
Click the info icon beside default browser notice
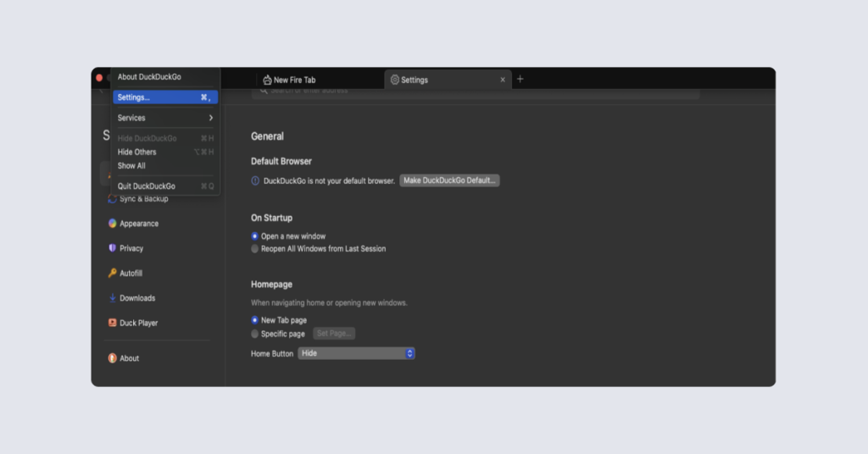255,180
